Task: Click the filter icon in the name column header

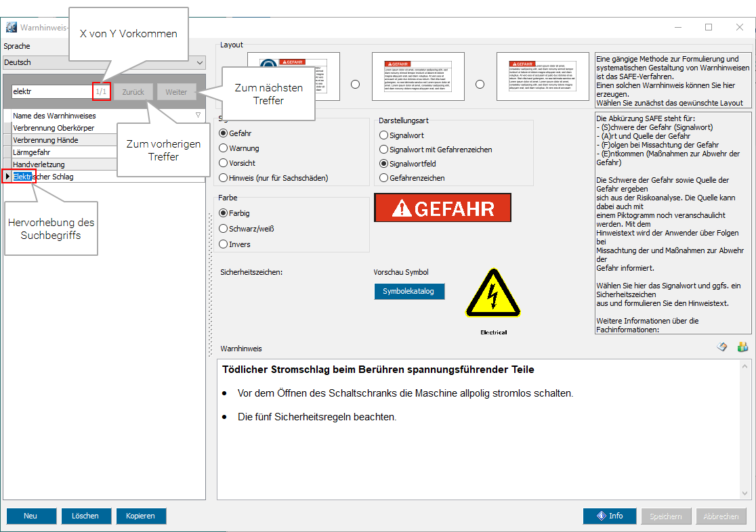Action: click(198, 116)
